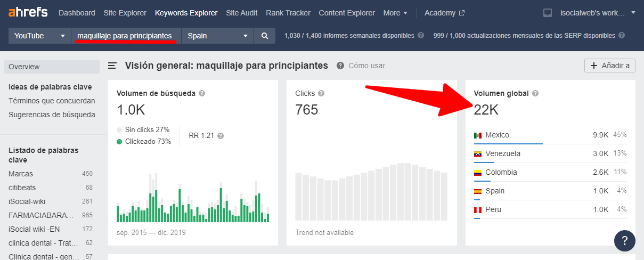644x260 pixels.
Task: Click the Colombia flag icon
Action: 478,173
